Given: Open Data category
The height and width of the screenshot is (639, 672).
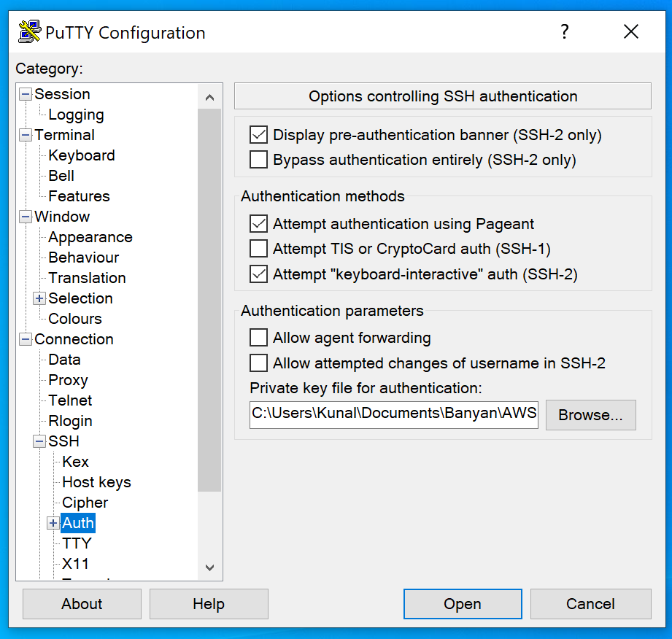Looking at the screenshot, I should point(64,360).
